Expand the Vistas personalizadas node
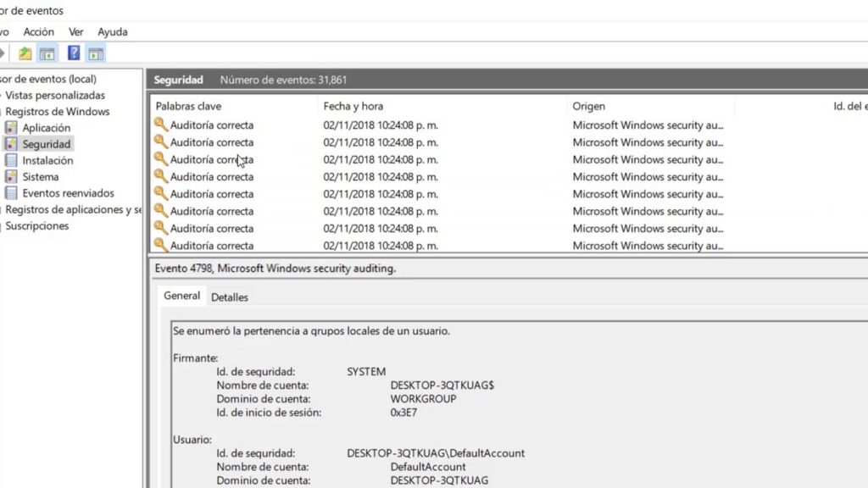The width and height of the screenshot is (868, 488). pyautogui.click(x=1, y=95)
